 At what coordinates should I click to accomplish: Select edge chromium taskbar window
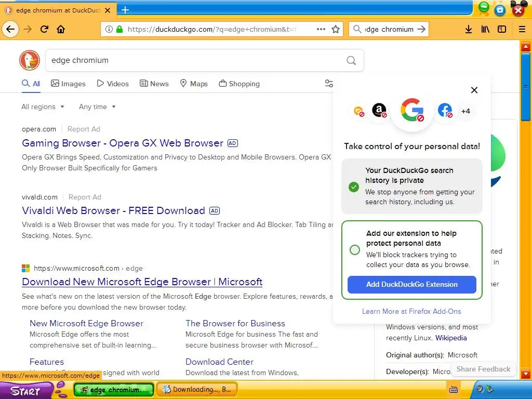click(x=114, y=390)
